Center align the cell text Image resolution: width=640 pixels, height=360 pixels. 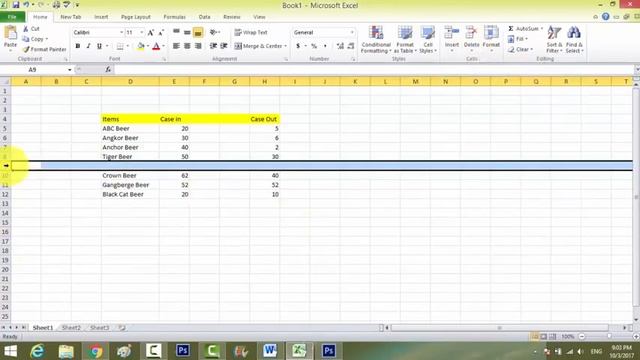click(187, 46)
